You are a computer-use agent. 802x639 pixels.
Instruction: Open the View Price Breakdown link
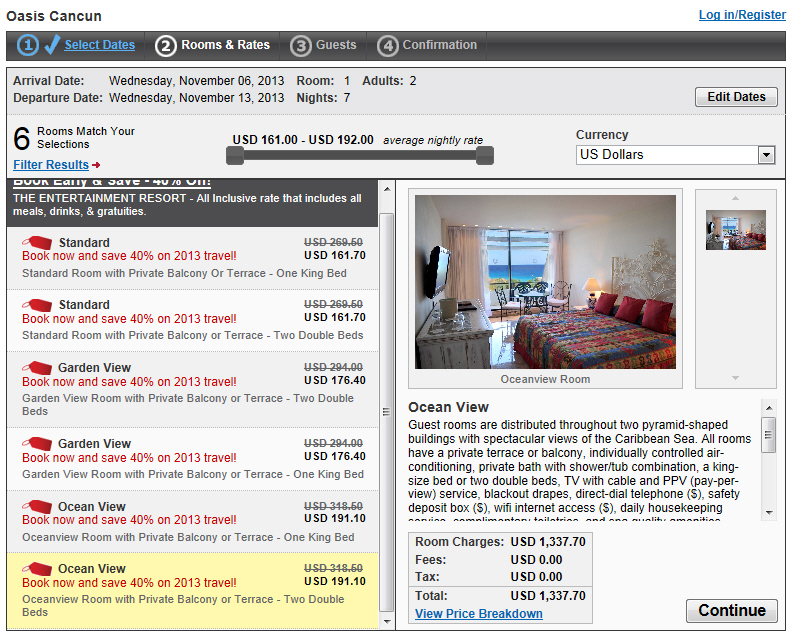pyautogui.click(x=479, y=613)
